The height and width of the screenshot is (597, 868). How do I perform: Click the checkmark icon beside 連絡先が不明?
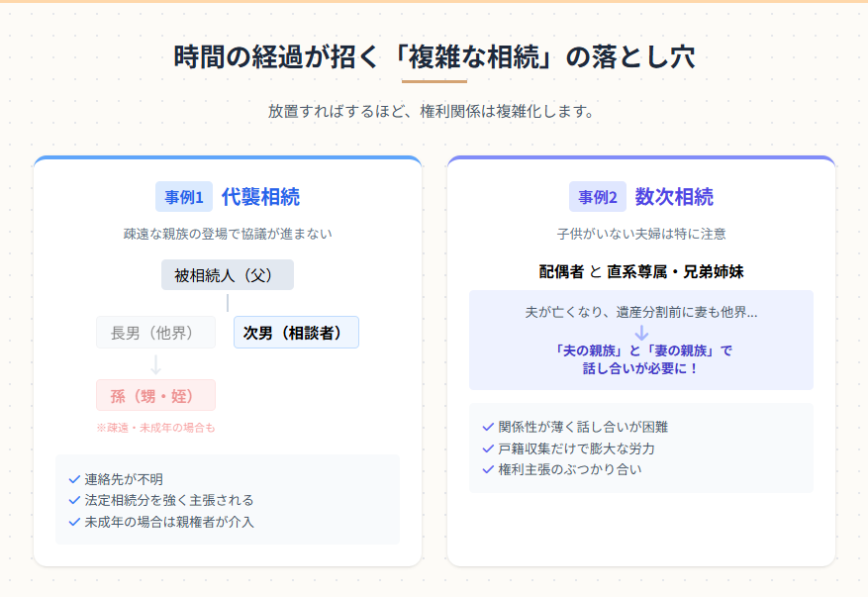[74, 479]
